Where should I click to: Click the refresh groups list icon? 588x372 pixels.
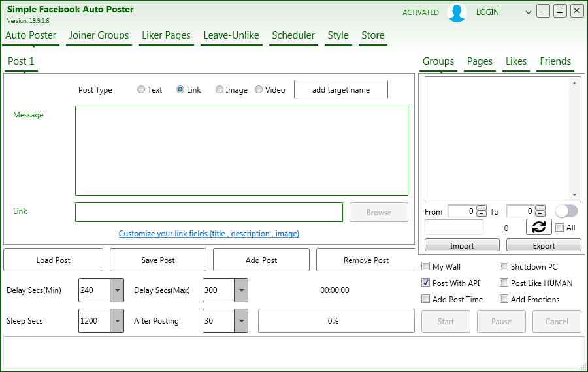point(538,227)
